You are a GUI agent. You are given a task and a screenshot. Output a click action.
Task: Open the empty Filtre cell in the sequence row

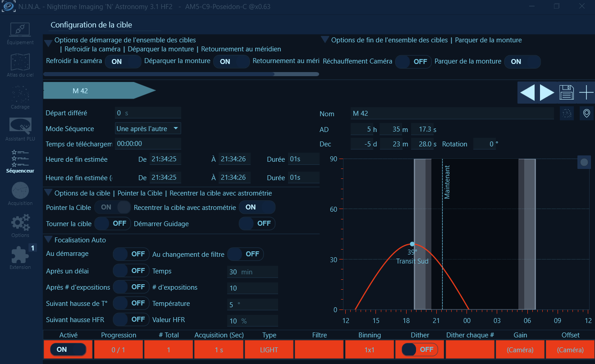pos(319,350)
